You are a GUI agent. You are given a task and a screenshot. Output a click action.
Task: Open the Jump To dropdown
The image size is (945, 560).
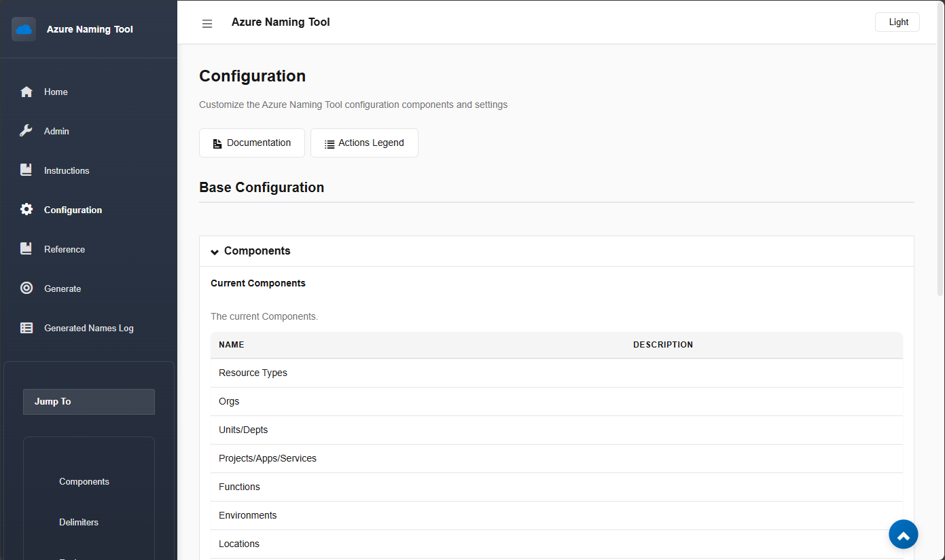(88, 401)
